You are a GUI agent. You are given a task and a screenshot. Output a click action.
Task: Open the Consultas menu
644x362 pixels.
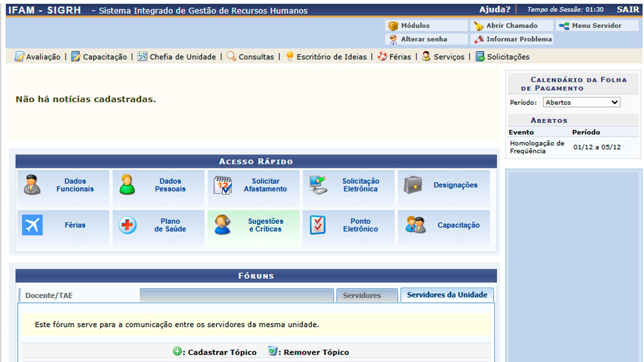click(x=256, y=57)
